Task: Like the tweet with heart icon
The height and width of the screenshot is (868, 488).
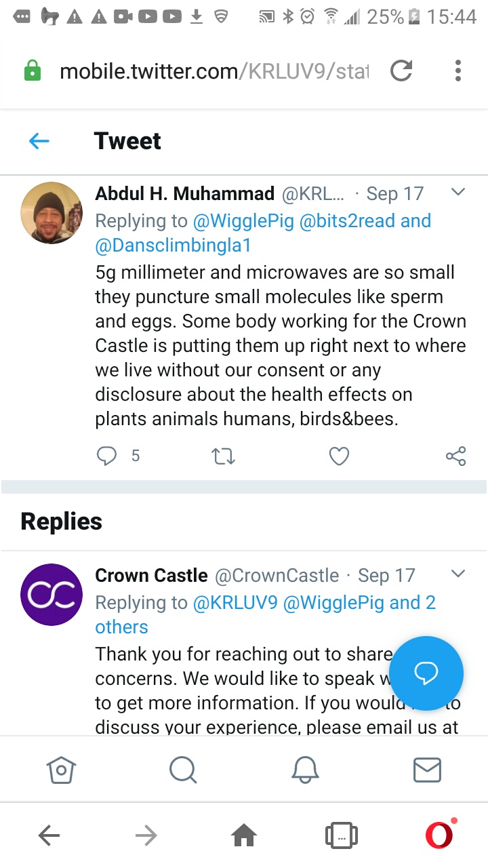Action: (339, 456)
